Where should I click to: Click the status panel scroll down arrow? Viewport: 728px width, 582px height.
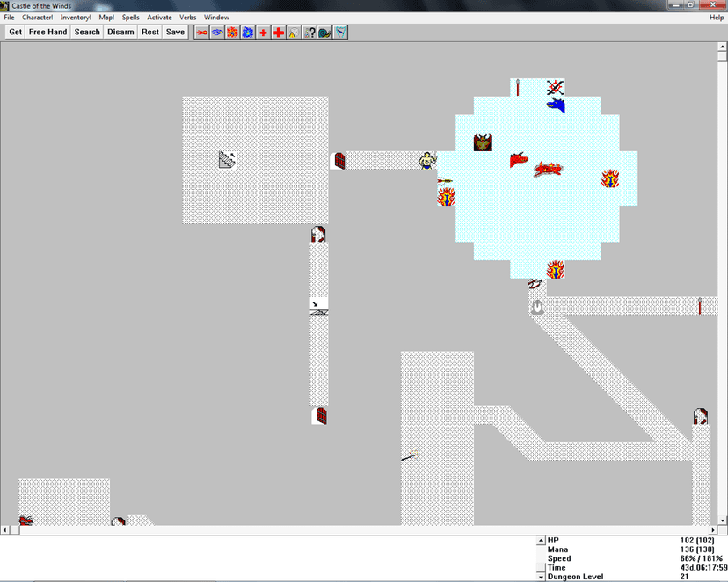click(541, 577)
